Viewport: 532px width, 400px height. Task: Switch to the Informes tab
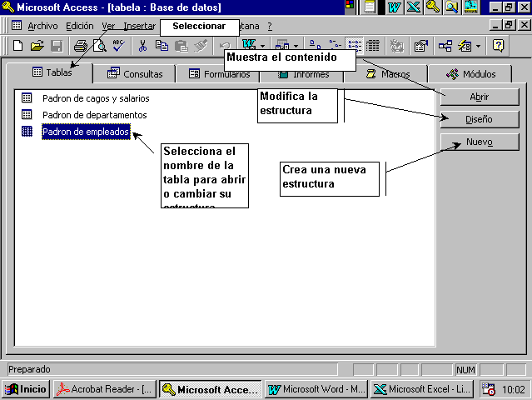tap(303, 75)
